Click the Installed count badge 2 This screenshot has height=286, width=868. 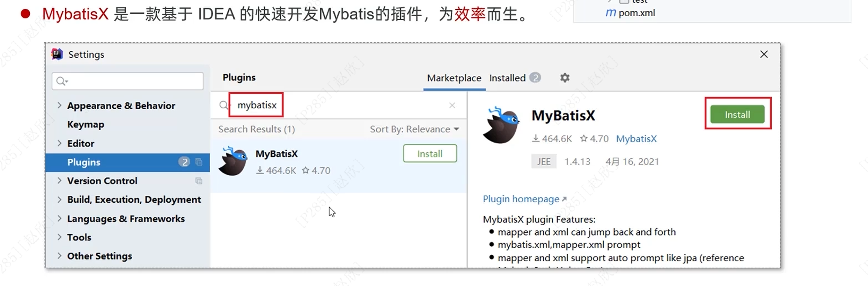(535, 78)
